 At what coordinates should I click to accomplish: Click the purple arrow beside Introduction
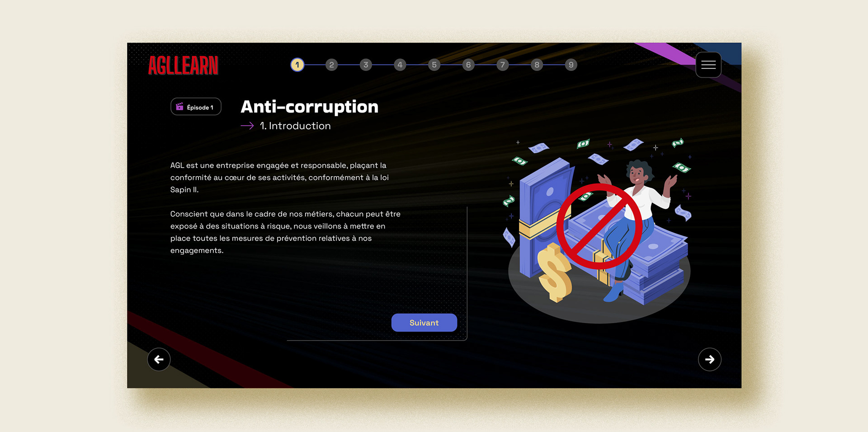(x=247, y=126)
